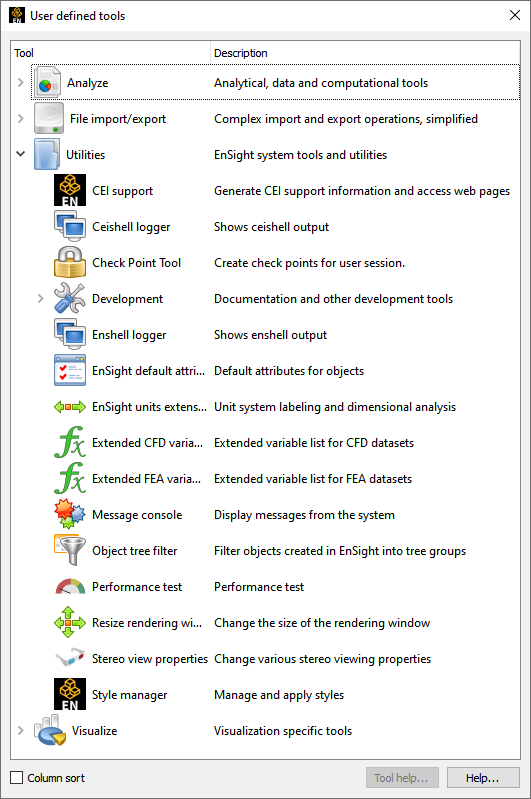This screenshot has width=531, height=799.
Task: Click the EnSight logo in the title bar
Action: (16, 15)
